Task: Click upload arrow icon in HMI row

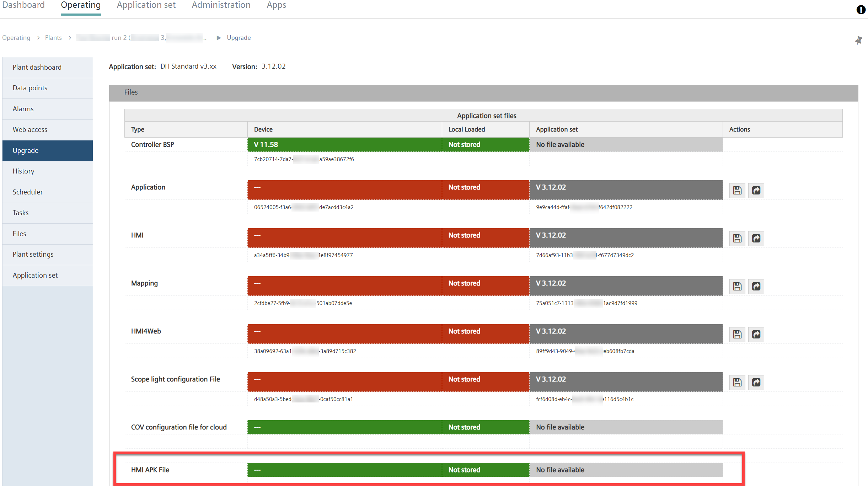Action: click(x=756, y=239)
